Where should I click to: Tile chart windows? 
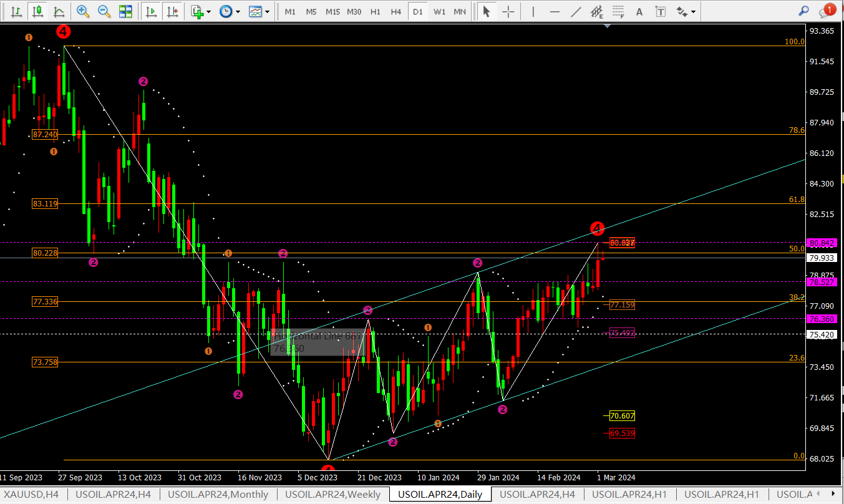coord(125,11)
